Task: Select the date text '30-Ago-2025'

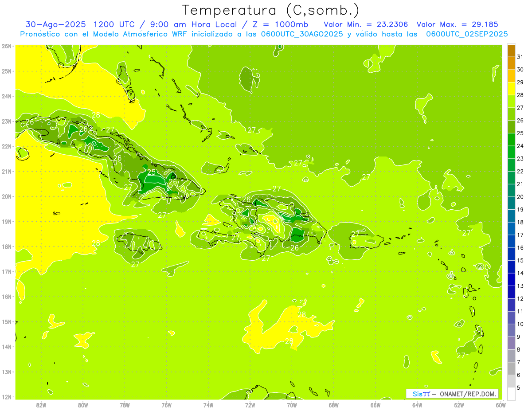Action: coord(55,24)
